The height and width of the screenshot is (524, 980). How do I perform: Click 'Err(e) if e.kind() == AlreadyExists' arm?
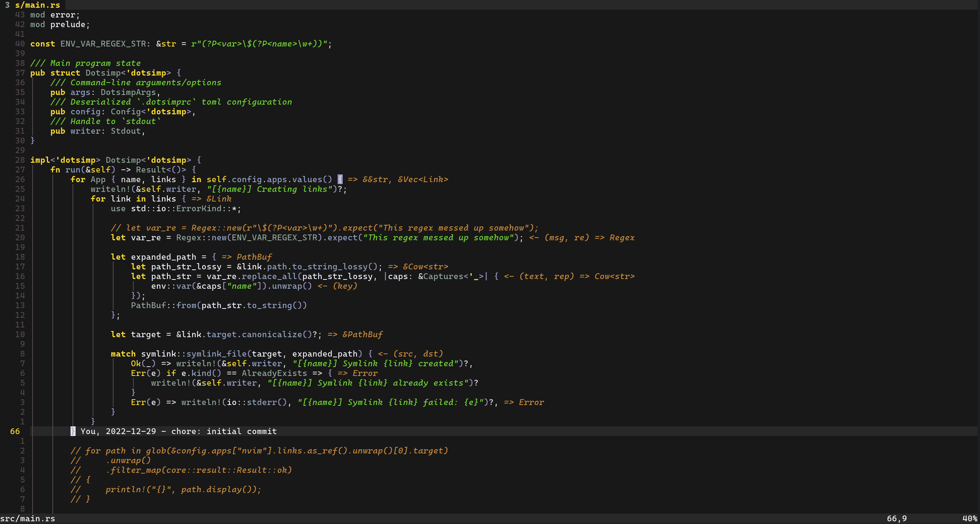tap(232, 373)
